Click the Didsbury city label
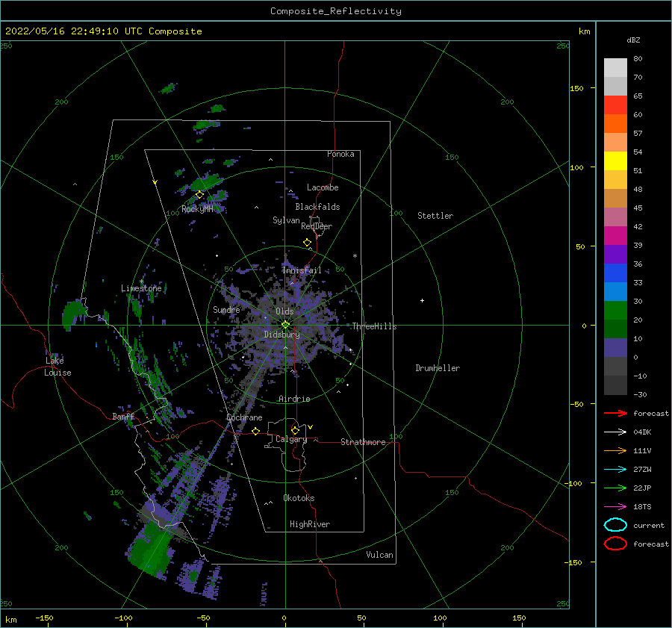 (x=281, y=335)
